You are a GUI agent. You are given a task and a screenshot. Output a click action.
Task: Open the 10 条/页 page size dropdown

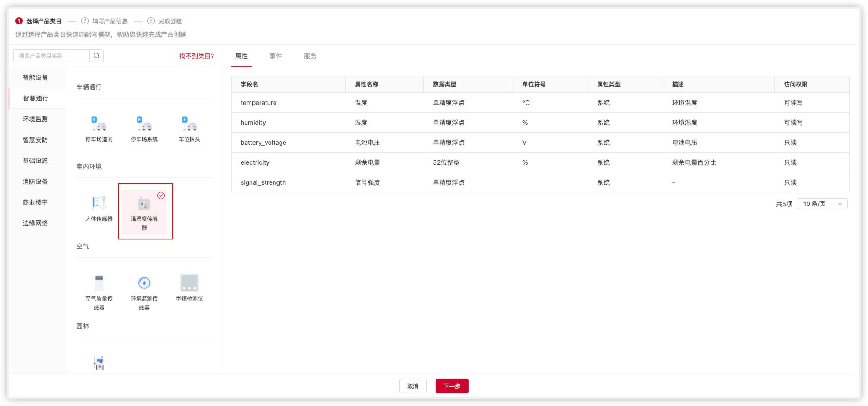point(822,204)
